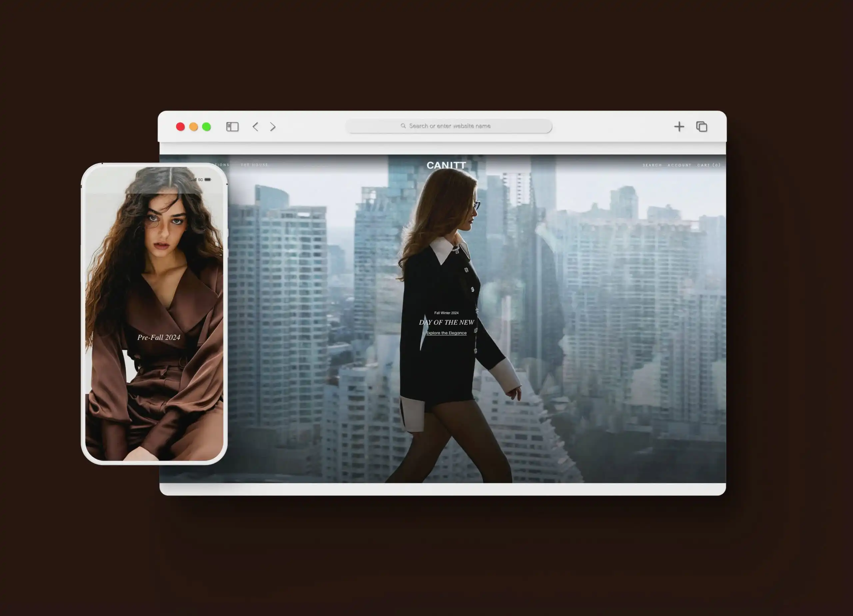Click the yellow minimize window button
The image size is (853, 616).
tap(193, 127)
